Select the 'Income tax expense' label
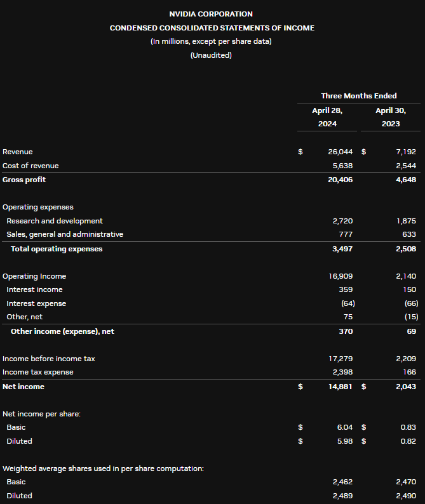This screenshot has width=425, height=504. 38,372
